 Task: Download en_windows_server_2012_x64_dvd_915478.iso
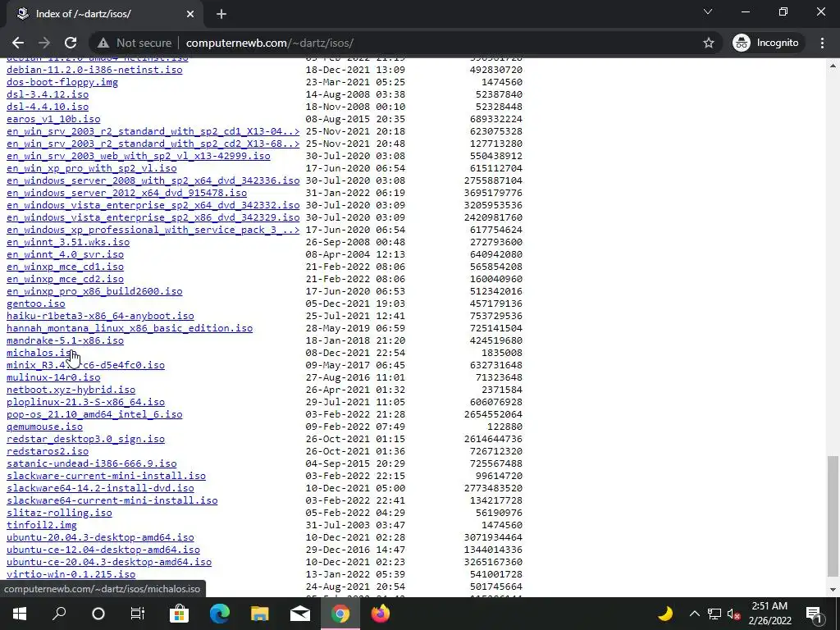pos(126,193)
